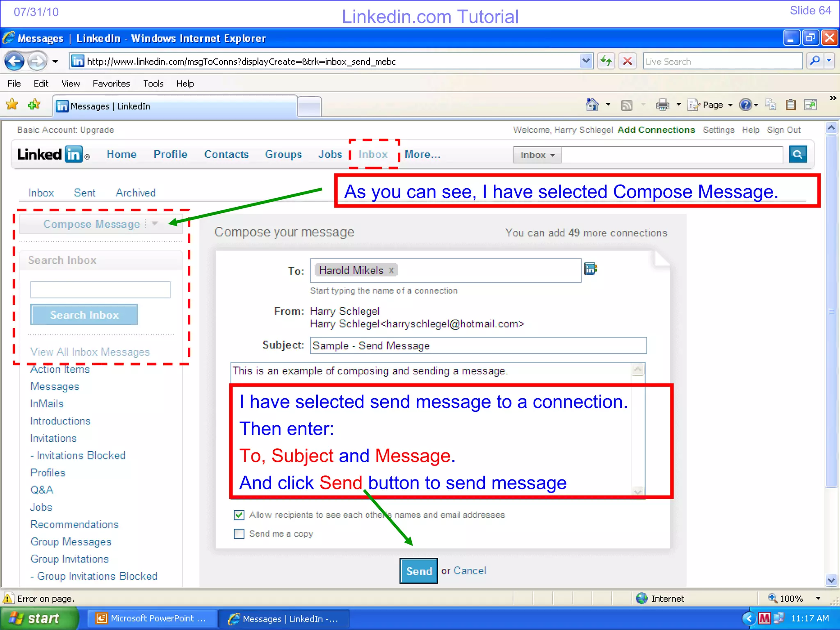Click the To recipients field
This screenshot has width=840, height=630.
click(445, 270)
